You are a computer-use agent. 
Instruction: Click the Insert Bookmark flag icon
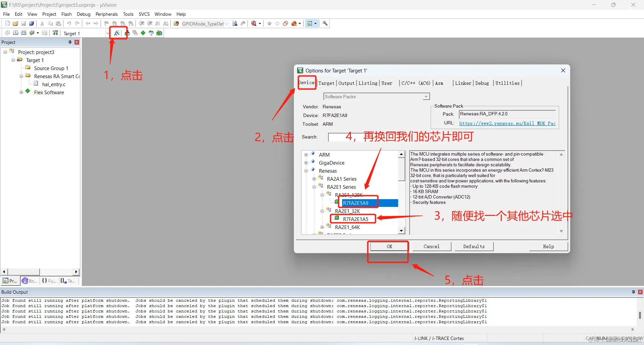point(106,23)
